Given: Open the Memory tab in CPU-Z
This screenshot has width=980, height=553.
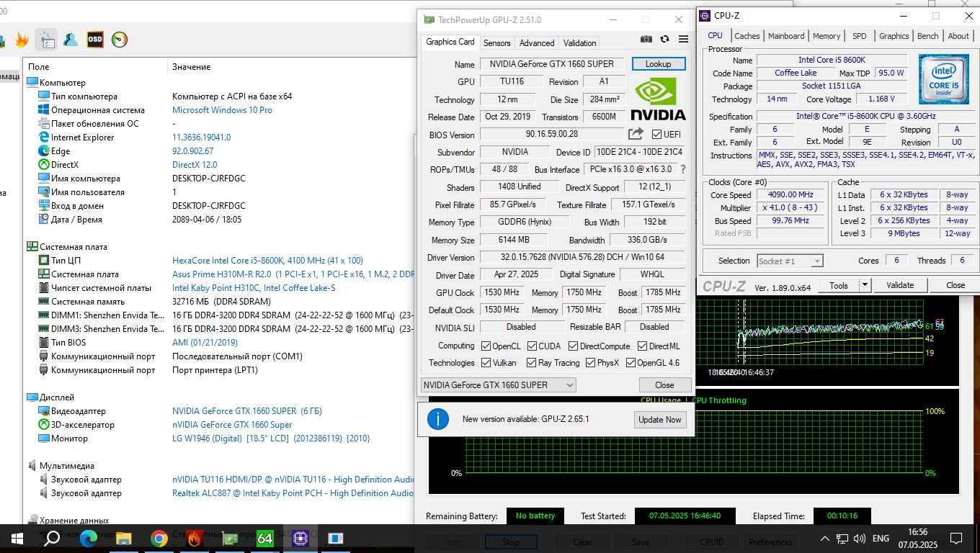Looking at the screenshot, I should pos(827,36).
